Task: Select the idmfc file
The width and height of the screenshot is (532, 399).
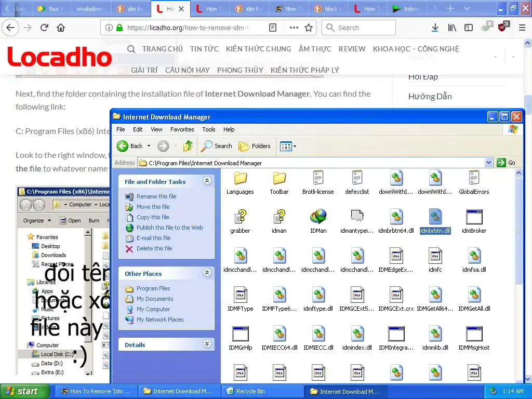Action: pos(435,261)
